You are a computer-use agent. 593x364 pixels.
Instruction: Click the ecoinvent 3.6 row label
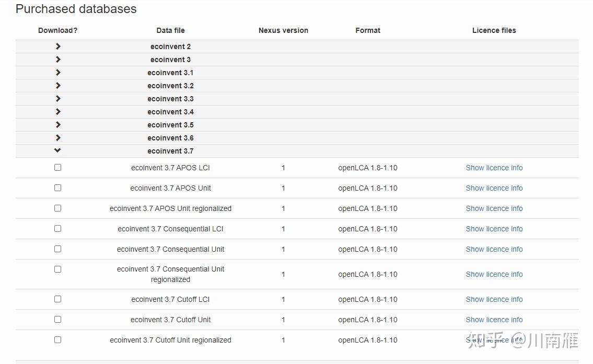170,138
